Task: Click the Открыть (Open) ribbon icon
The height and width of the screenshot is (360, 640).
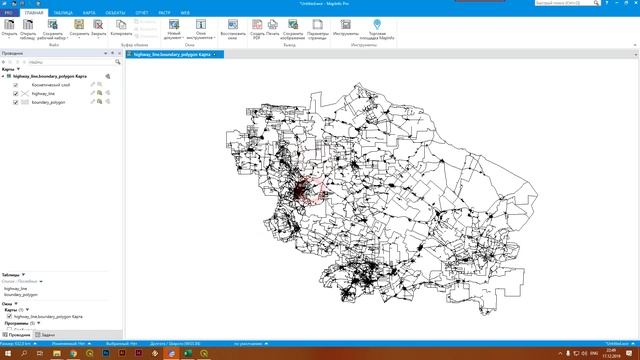Action: point(9,29)
